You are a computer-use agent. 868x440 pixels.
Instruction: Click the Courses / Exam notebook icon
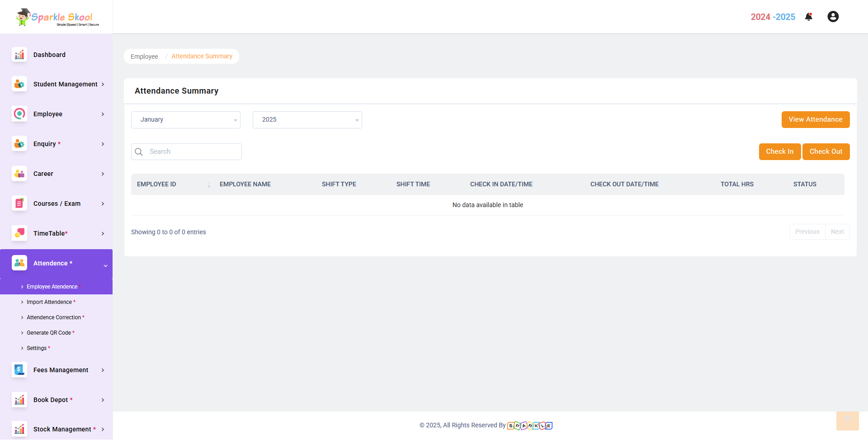click(x=19, y=203)
